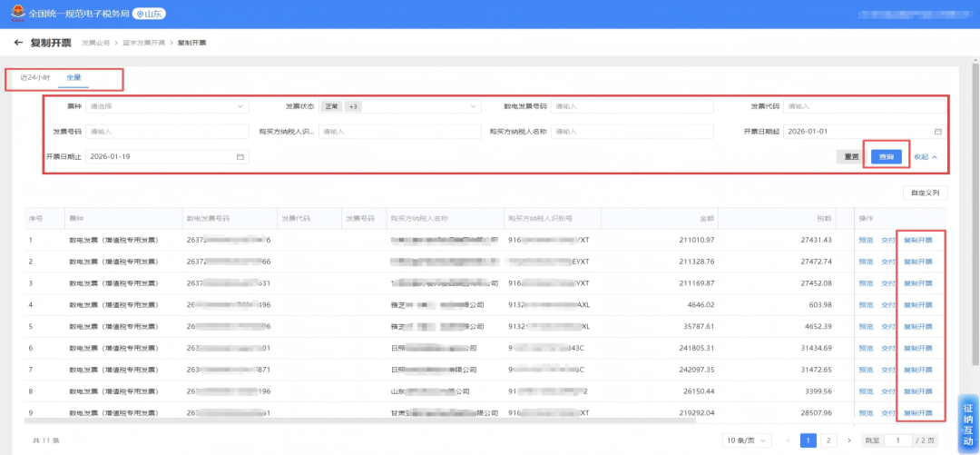This screenshot has width=980, height=455.
Task: Collapse filters with 收起
Action: coord(926,157)
